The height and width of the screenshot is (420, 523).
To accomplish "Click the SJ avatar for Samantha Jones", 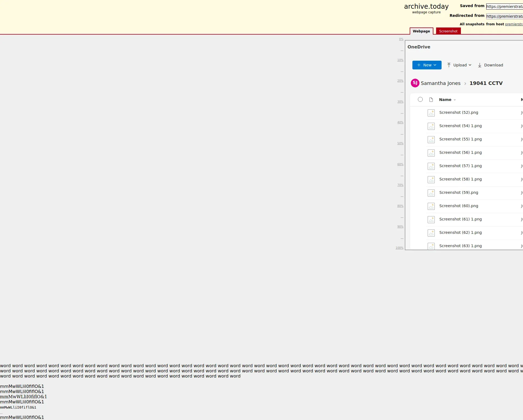I will tap(415, 83).
